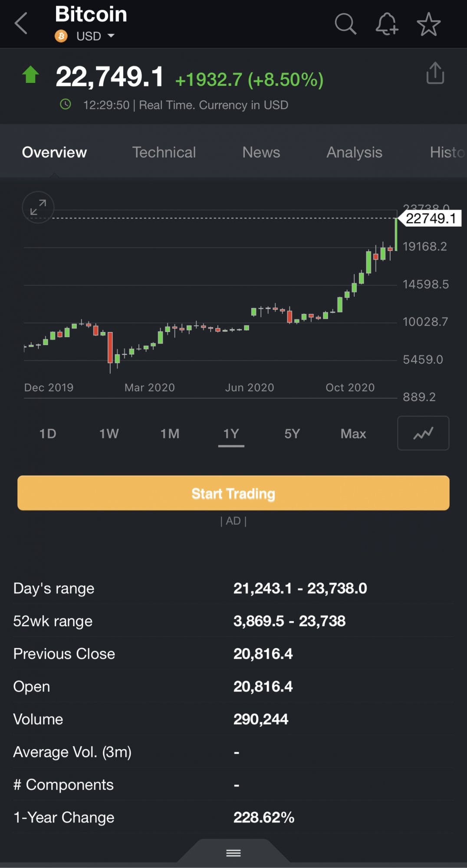Select the 1M chart timeframe

pyautogui.click(x=170, y=434)
